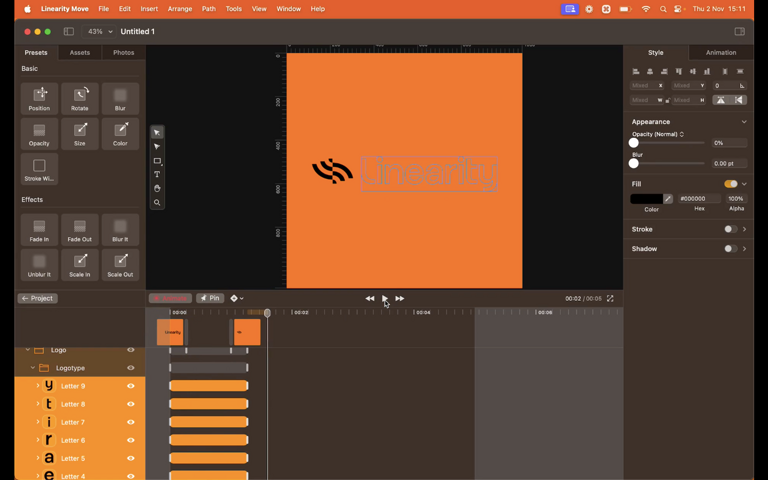Flip selection horizontally

click(739, 100)
